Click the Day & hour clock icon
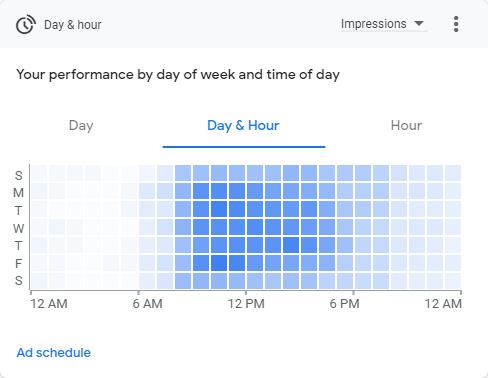Viewport: 488px width, 378px height. pyautogui.click(x=26, y=24)
